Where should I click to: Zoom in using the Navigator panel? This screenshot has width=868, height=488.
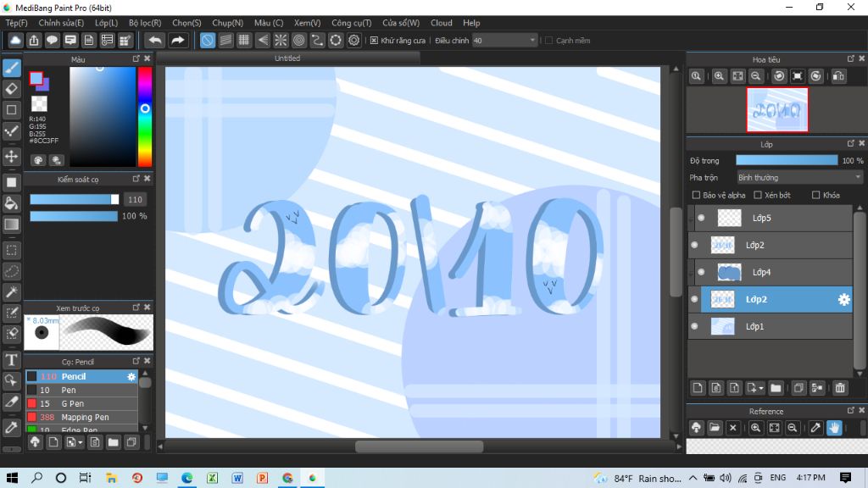(719, 76)
